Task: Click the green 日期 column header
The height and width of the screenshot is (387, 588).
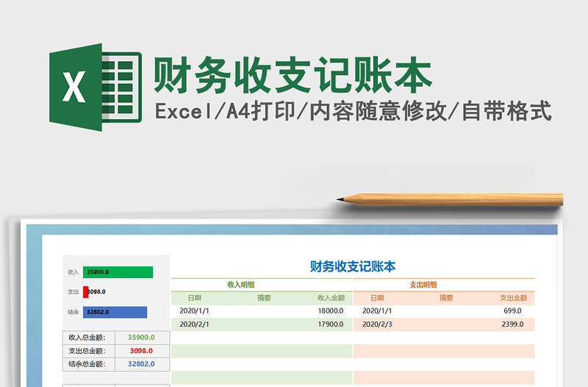Action: point(195,298)
